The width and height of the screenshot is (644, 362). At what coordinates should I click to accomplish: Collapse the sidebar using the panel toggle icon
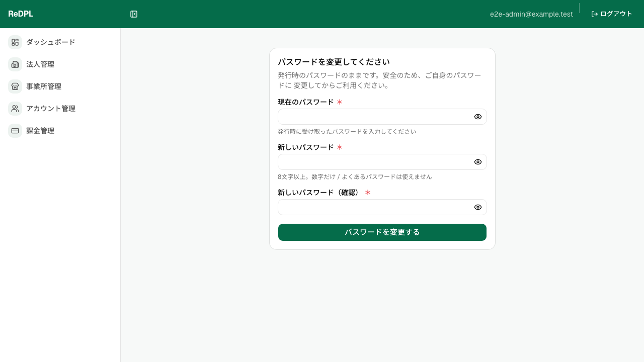click(134, 14)
